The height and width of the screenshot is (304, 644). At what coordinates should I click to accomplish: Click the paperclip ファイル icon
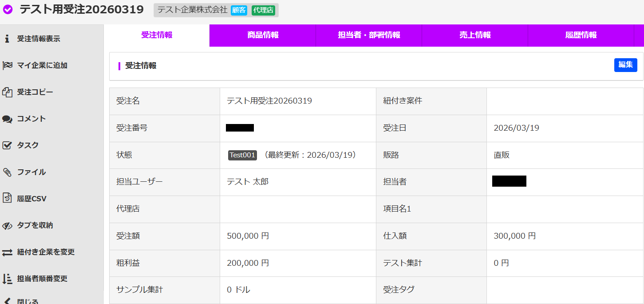click(x=7, y=172)
